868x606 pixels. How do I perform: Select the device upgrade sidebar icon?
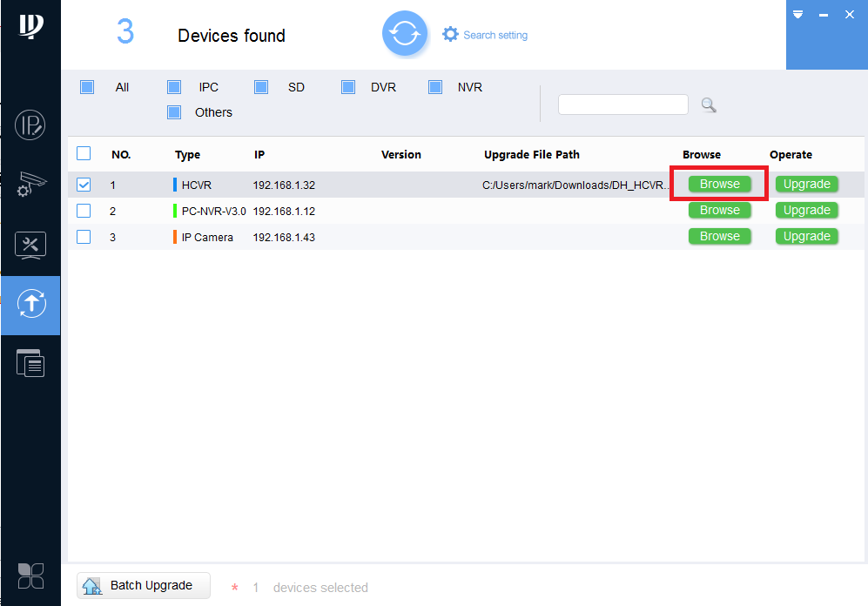tap(31, 304)
